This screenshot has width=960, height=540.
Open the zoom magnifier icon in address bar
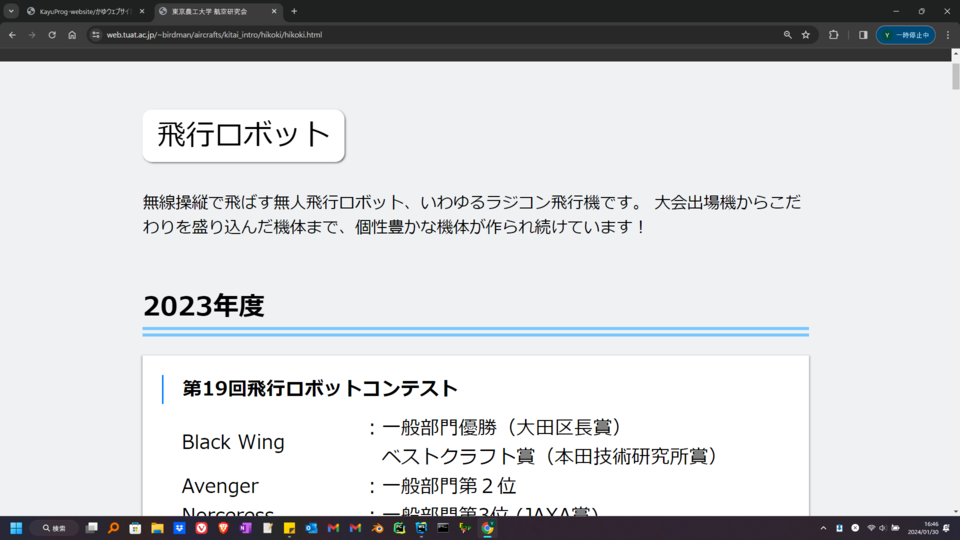pyautogui.click(x=788, y=35)
